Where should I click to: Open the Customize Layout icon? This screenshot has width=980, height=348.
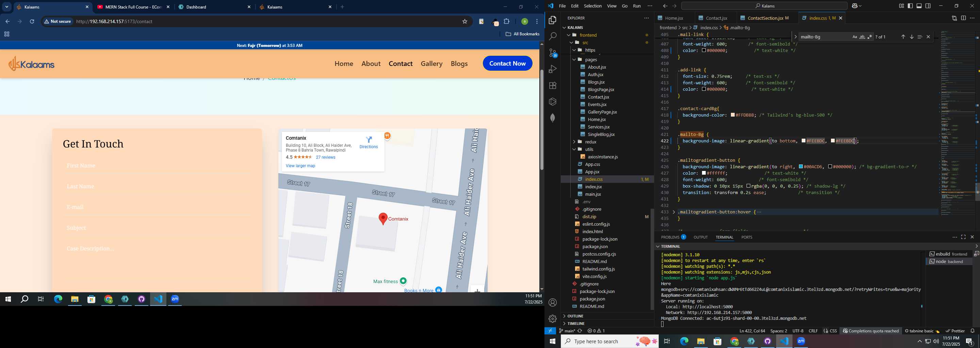901,6
